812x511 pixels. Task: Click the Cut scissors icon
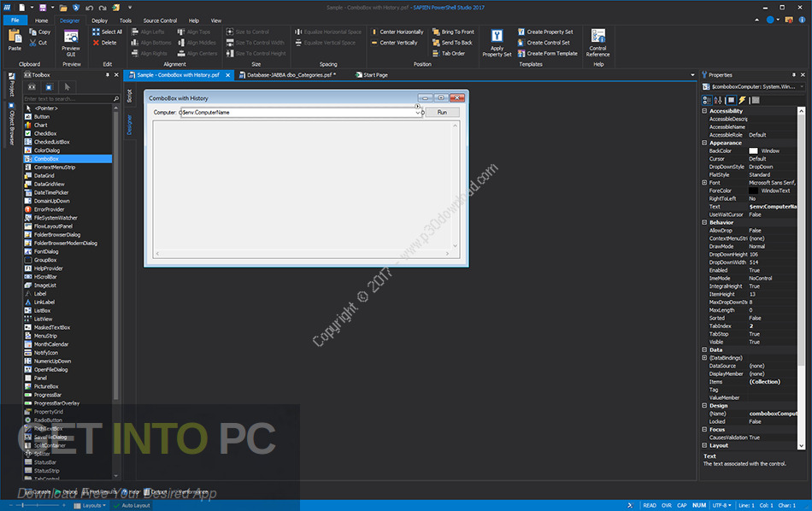click(x=33, y=43)
